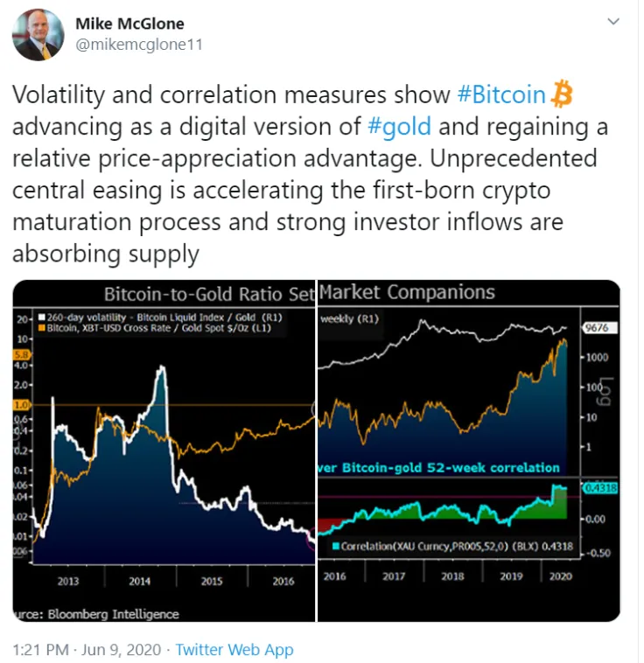Click cyan legend square beside Correlation label
The width and height of the screenshot is (644, 663).
[x=334, y=547]
